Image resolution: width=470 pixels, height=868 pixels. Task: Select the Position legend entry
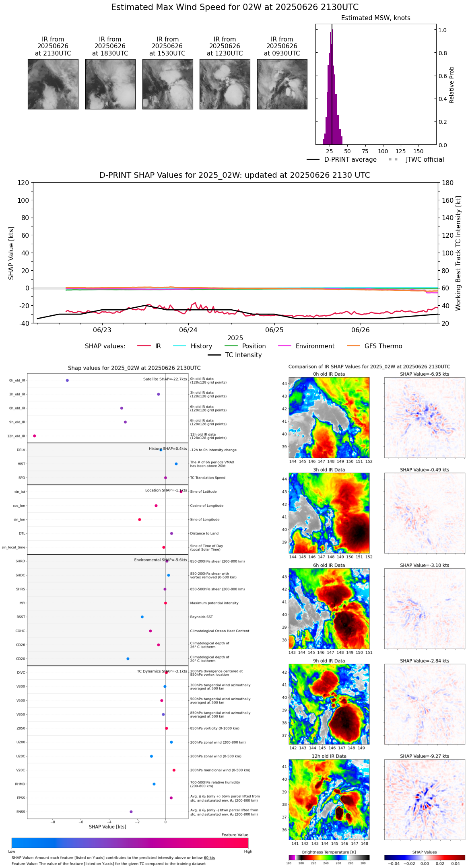point(245,346)
